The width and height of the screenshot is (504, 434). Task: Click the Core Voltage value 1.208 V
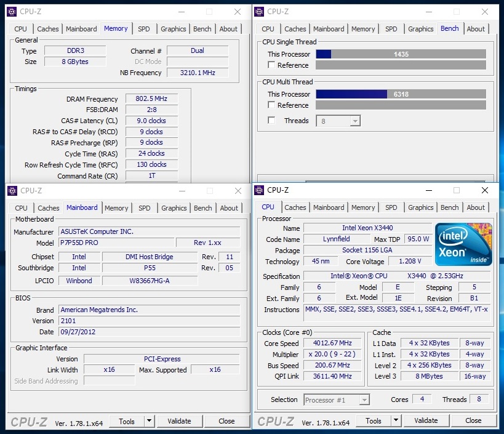[x=410, y=261]
